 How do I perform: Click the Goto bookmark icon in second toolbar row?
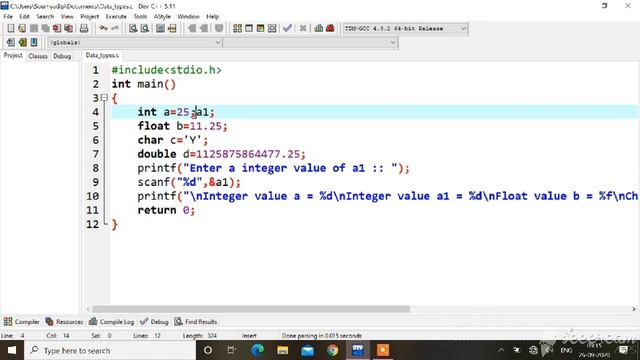(34, 42)
